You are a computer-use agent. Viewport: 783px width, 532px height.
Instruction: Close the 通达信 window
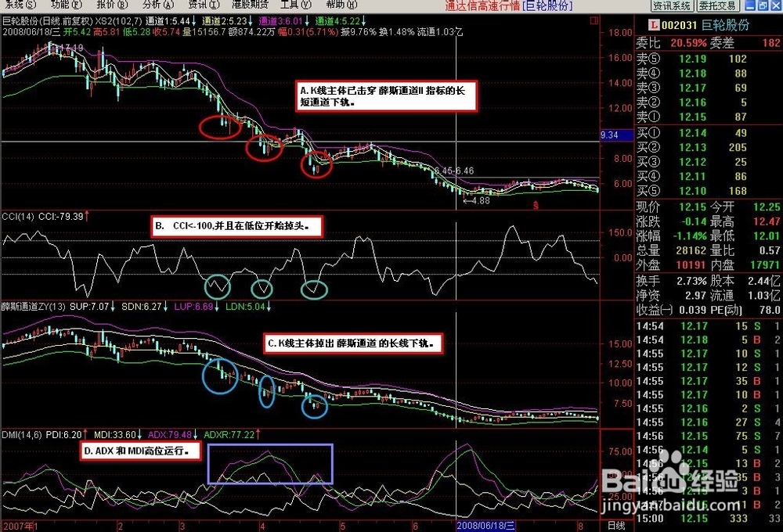775,5
